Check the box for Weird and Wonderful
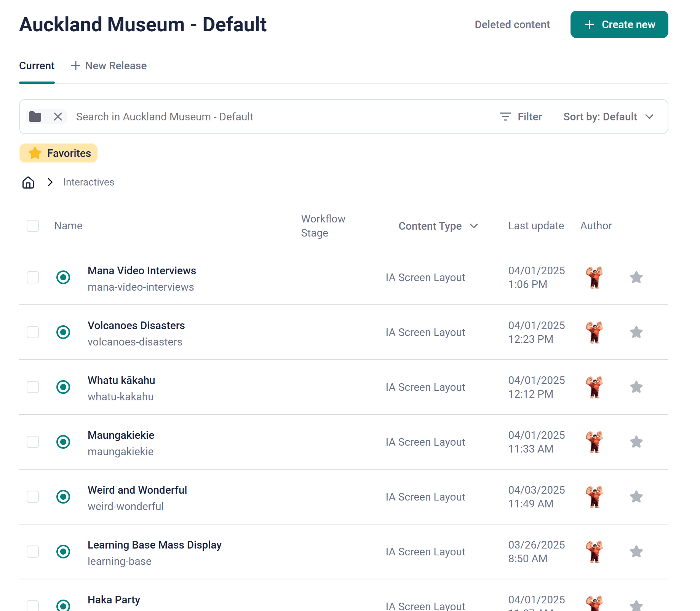The image size is (700, 611). click(x=33, y=497)
